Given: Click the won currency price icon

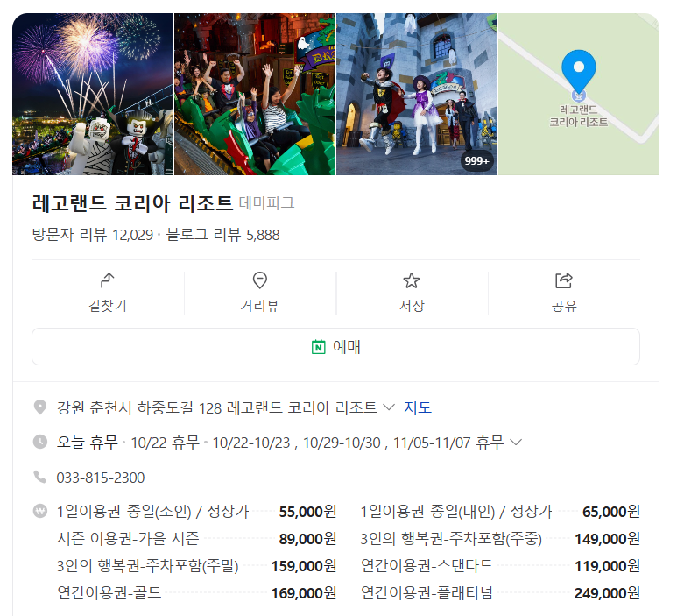Looking at the screenshot, I should coord(40,512).
